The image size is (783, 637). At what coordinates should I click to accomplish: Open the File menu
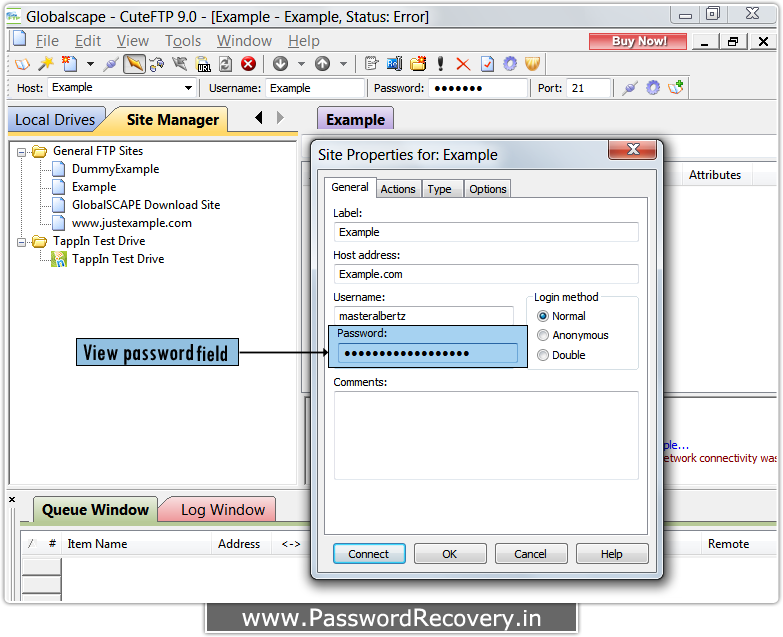(47, 41)
